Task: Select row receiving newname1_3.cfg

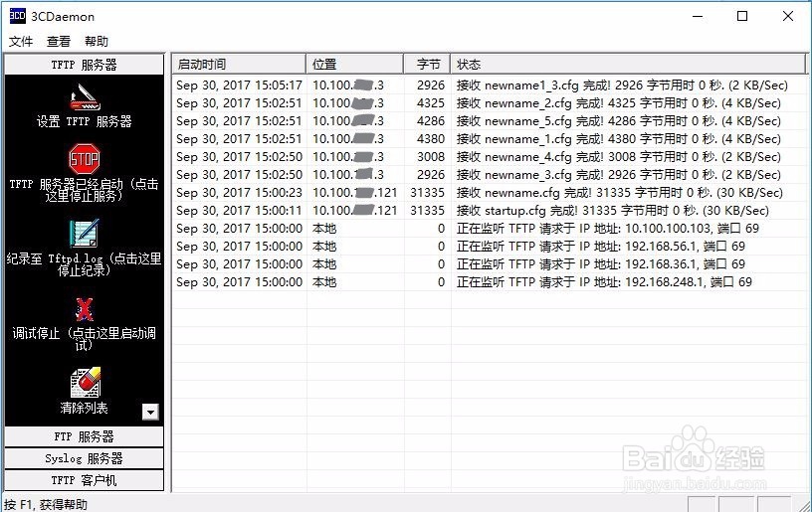Action: (x=490, y=85)
